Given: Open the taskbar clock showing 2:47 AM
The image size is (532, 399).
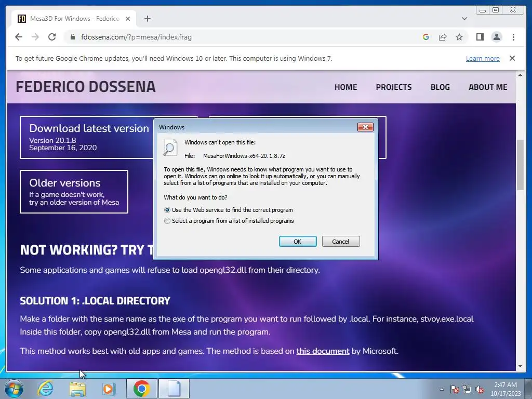Looking at the screenshot, I should pos(506,389).
